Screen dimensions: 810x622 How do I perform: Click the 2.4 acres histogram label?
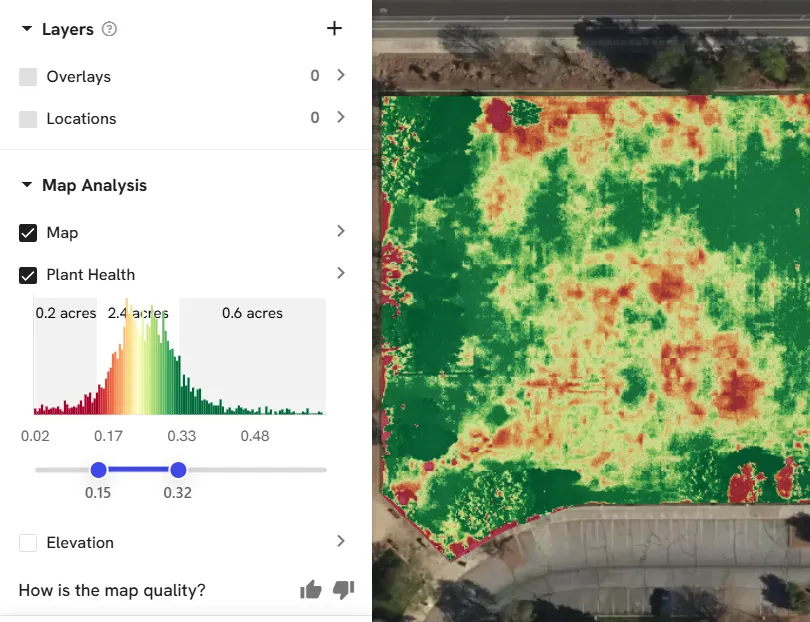138,313
